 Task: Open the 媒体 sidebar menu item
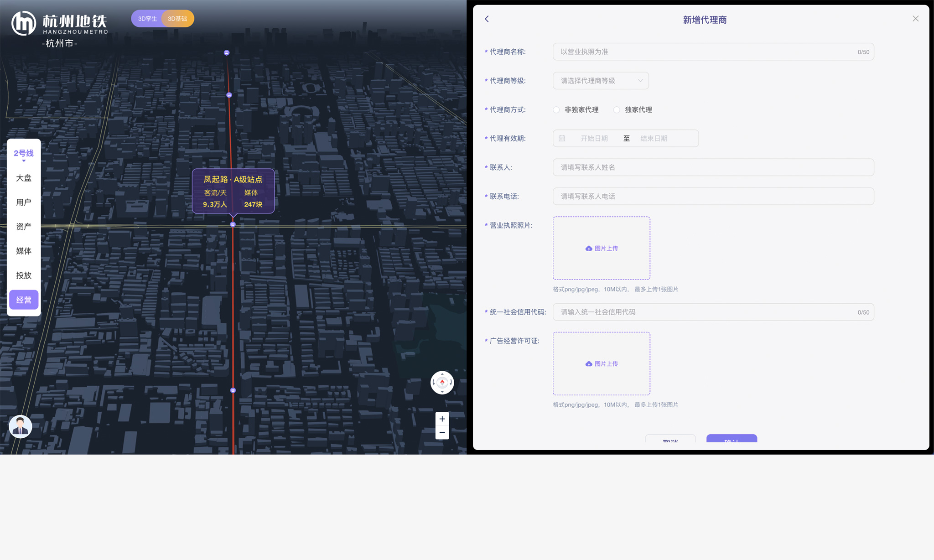pos(24,251)
